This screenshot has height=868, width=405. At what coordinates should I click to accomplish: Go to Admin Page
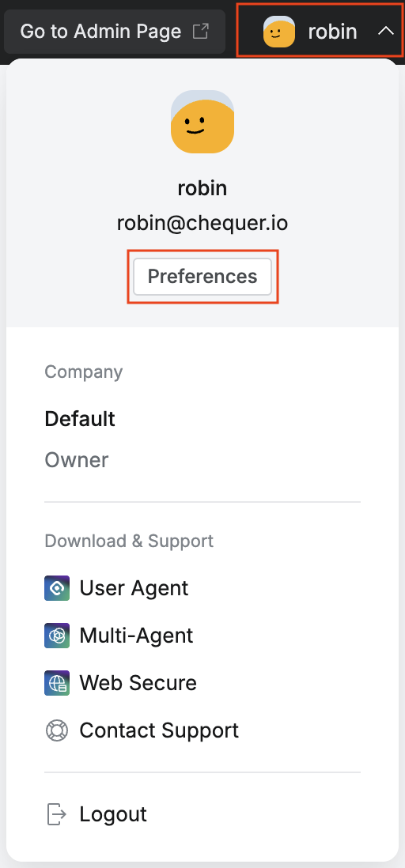115,32
